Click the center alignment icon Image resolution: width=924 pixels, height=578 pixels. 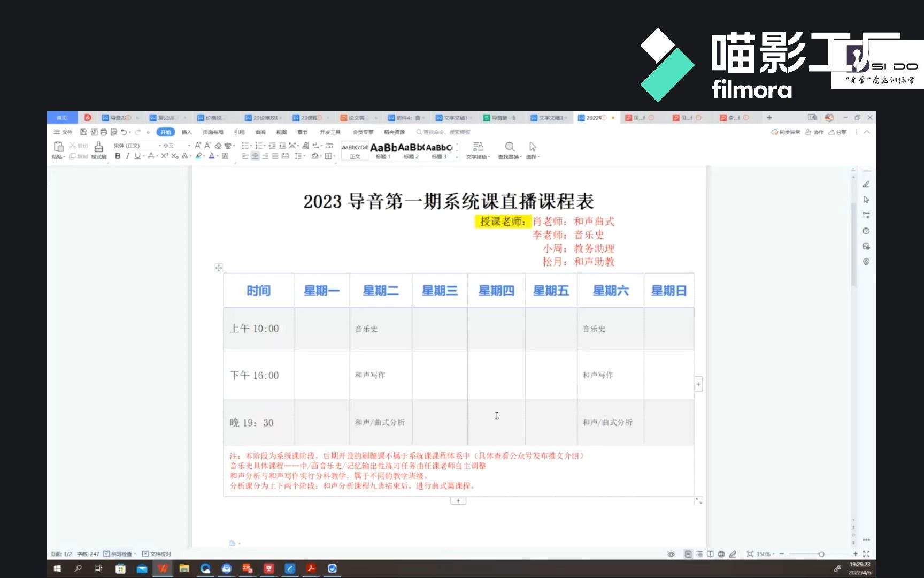point(255,156)
